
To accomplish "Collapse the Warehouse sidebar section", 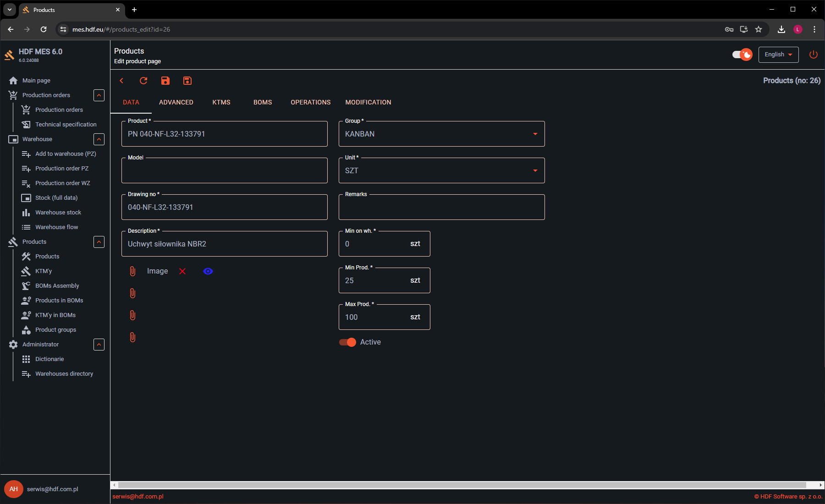I will (x=99, y=139).
